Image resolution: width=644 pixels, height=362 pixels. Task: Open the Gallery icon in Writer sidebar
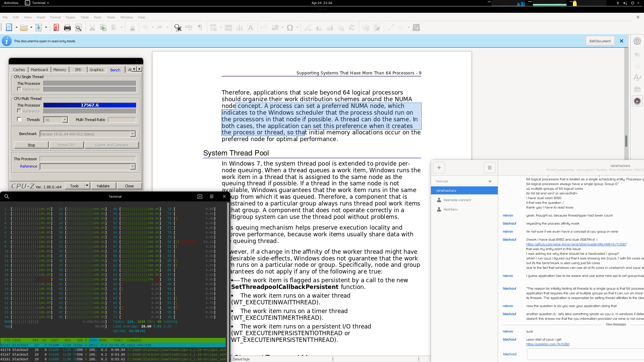click(x=637, y=89)
